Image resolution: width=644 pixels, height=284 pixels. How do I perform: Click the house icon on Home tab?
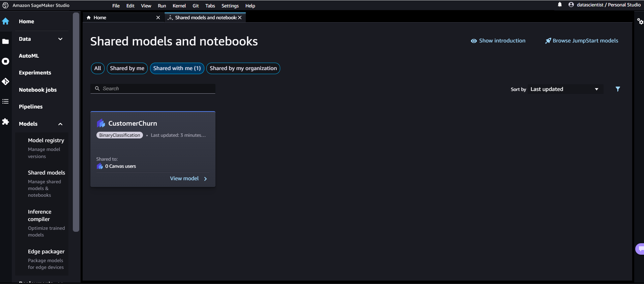(x=89, y=18)
